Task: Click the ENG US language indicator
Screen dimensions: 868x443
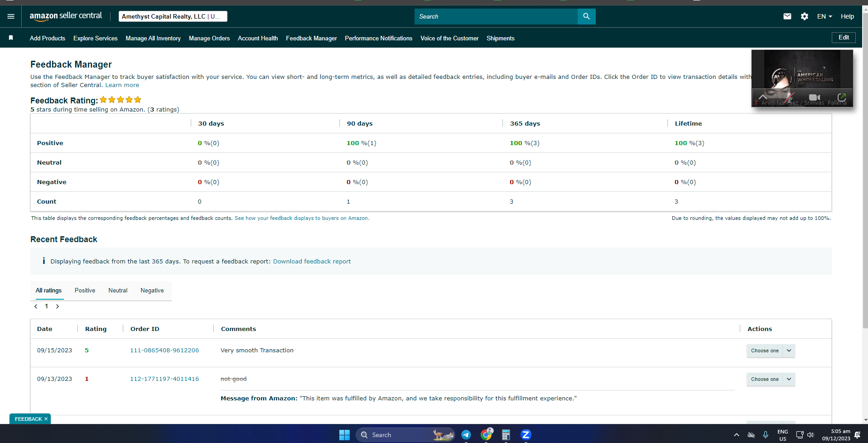Action: (783, 435)
